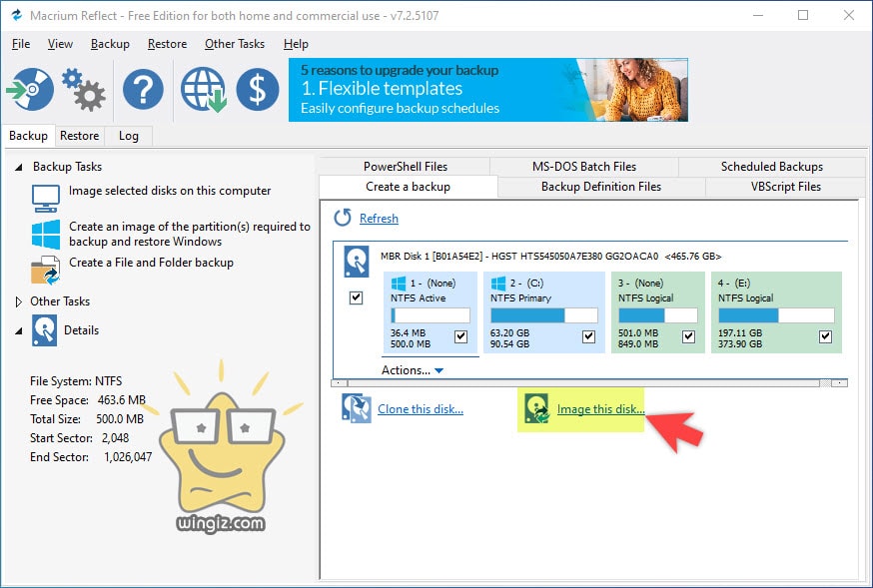This screenshot has width=873, height=588.
Task: Click the File System: NTFS detail
Action: (76, 381)
